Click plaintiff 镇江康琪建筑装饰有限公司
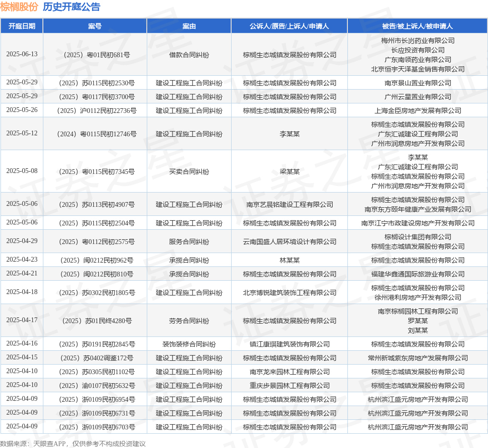This screenshot has height=448, width=488. tap(289, 344)
